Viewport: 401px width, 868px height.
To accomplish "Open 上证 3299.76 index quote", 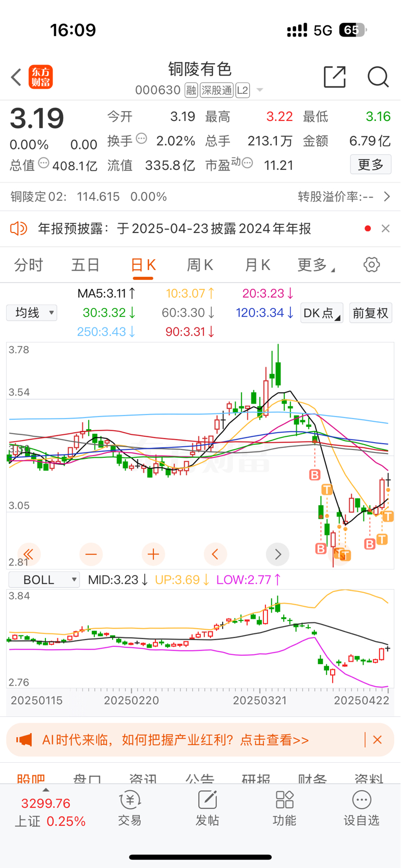I will (50, 812).
